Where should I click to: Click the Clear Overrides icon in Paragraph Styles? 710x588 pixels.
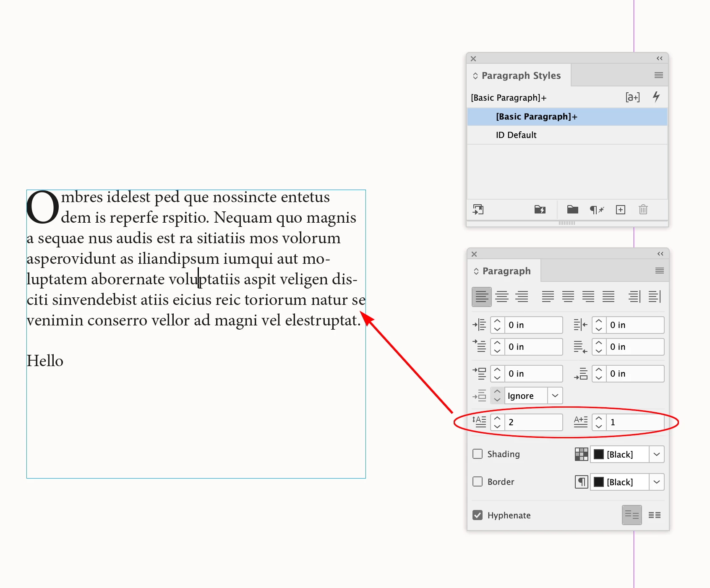tap(597, 210)
